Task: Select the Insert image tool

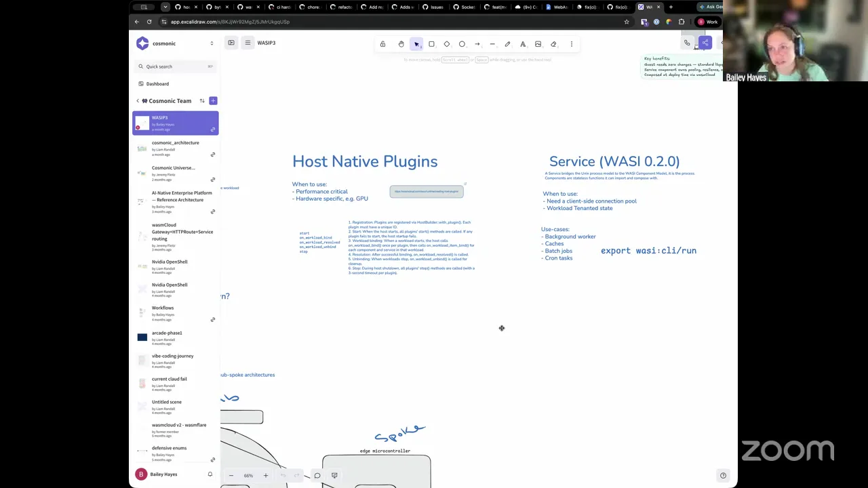Action: [x=538, y=44]
